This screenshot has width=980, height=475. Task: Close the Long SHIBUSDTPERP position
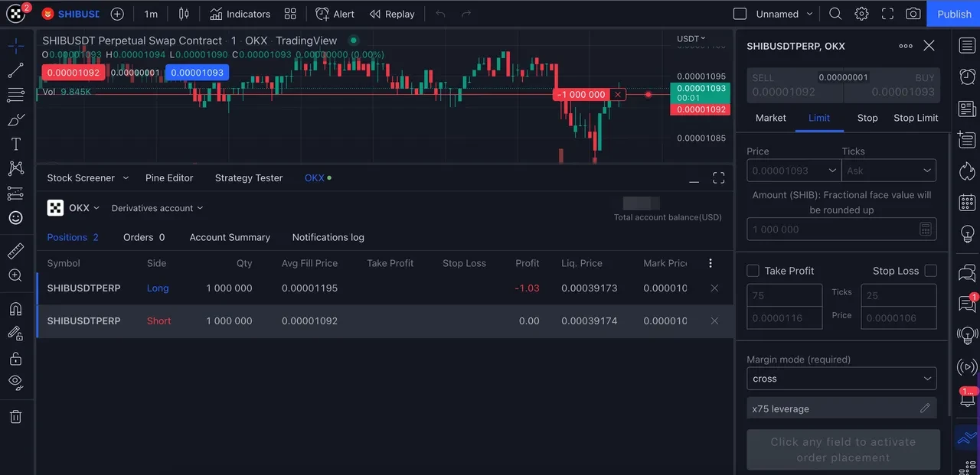point(714,288)
